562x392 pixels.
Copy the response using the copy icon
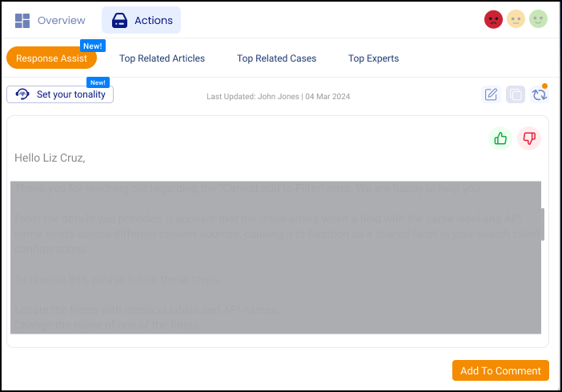[516, 94]
